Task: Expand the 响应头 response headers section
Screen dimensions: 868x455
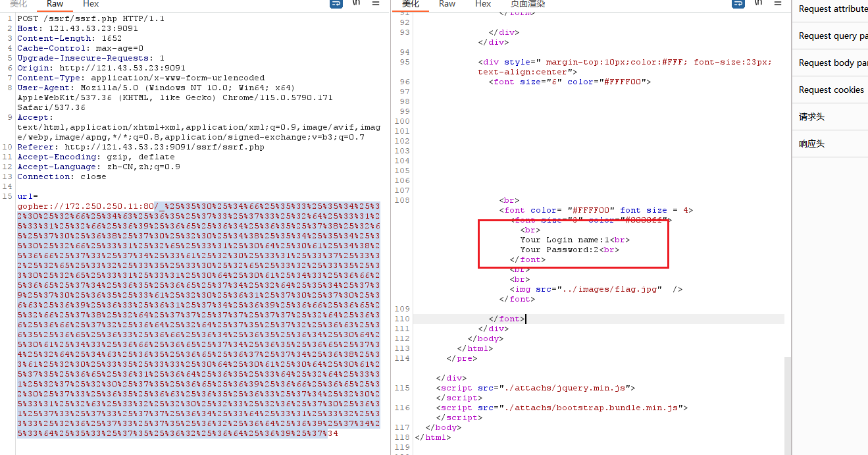Action: coord(830,144)
